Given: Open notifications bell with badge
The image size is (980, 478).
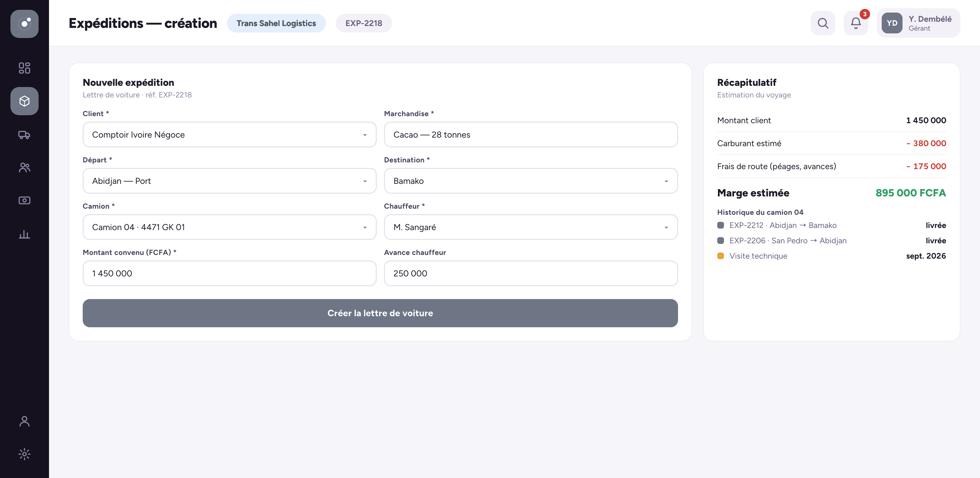Looking at the screenshot, I should [856, 23].
